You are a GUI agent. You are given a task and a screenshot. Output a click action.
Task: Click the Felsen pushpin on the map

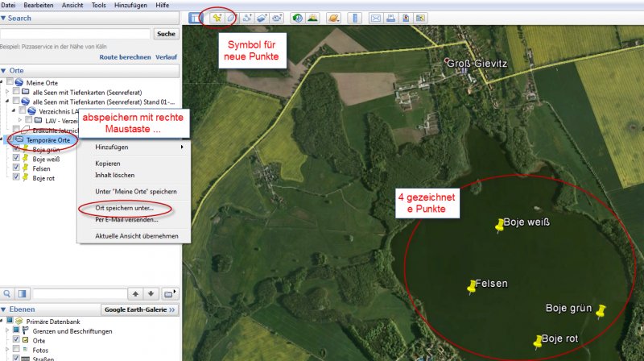click(x=472, y=287)
